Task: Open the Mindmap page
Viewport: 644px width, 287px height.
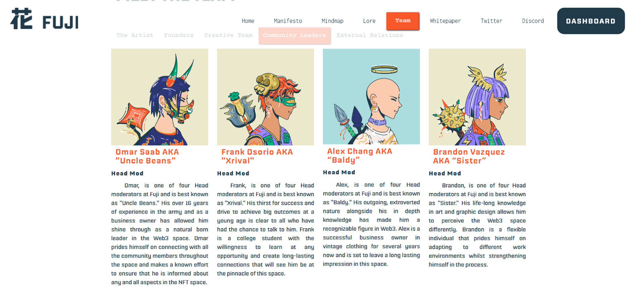Action: point(332,21)
